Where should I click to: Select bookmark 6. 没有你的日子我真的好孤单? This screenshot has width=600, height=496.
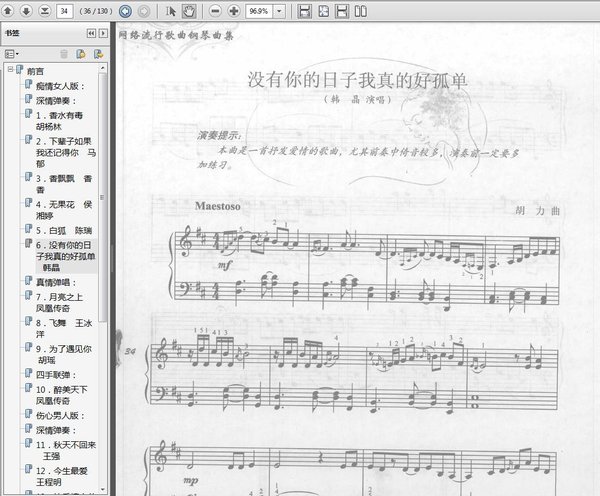coord(65,256)
